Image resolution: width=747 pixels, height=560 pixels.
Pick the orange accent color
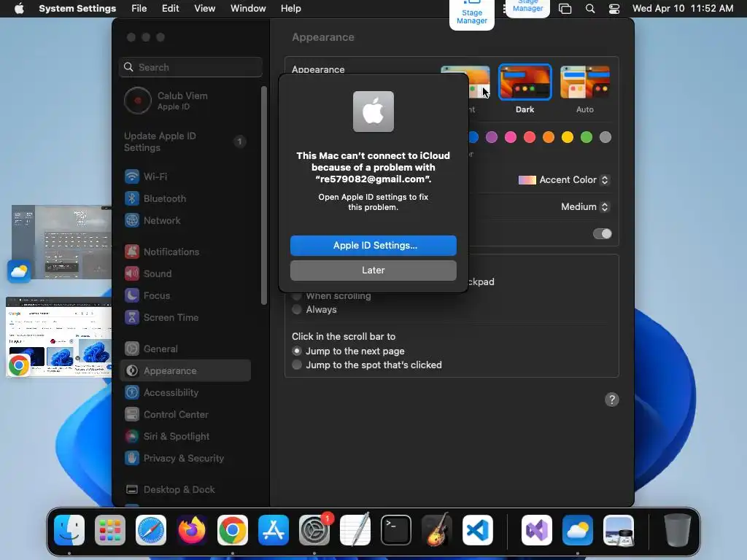(x=549, y=138)
